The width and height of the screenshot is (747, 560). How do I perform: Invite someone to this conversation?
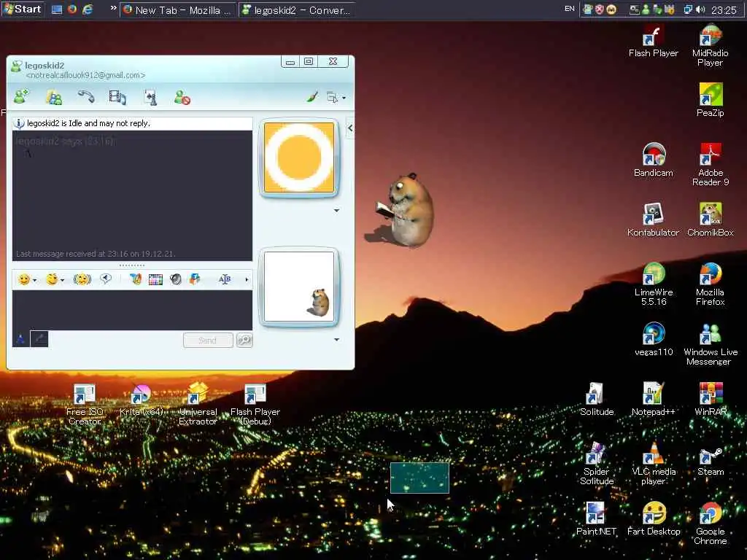pos(21,97)
